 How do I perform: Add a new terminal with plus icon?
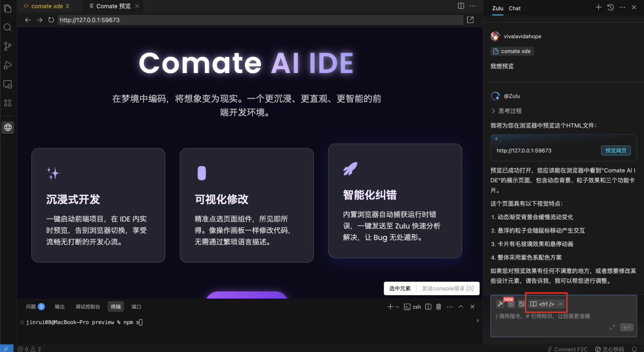tap(390, 306)
